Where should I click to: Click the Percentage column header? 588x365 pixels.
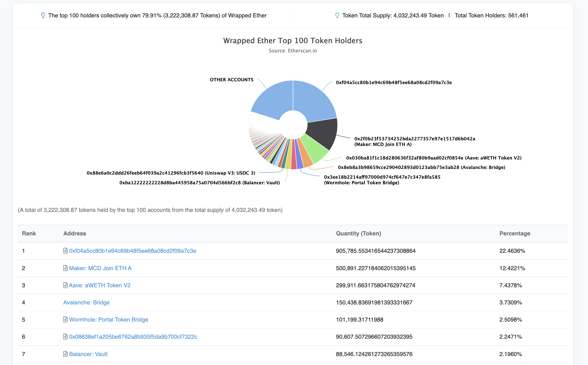(x=515, y=233)
